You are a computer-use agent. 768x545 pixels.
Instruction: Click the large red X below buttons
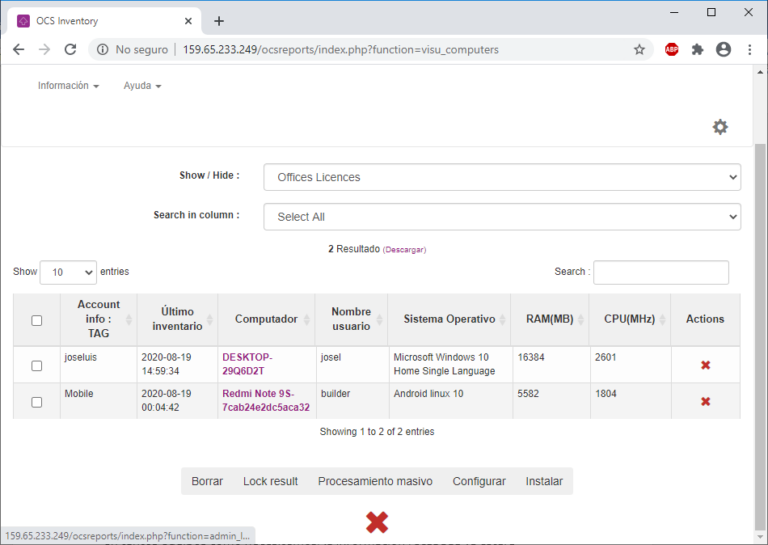[377, 521]
